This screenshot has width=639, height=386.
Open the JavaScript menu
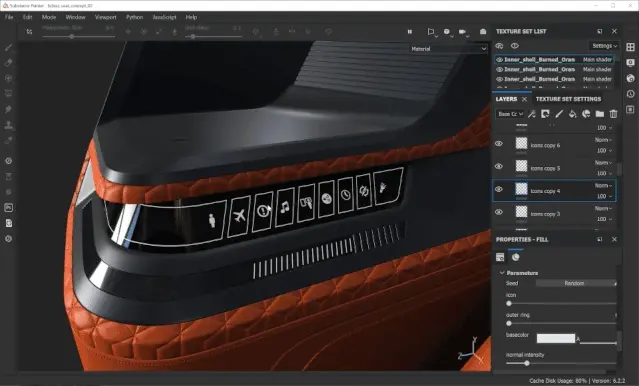pos(164,17)
